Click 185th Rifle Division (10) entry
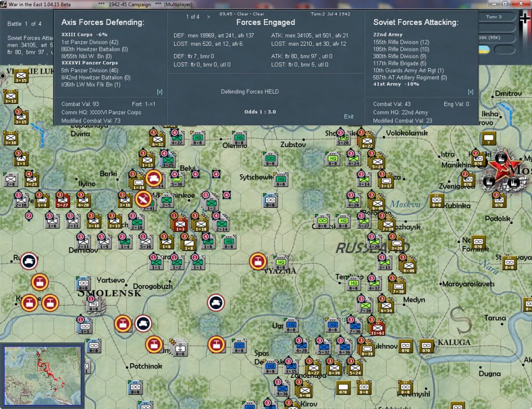Viewport: 532px width, 409px height. pos(402,49)
